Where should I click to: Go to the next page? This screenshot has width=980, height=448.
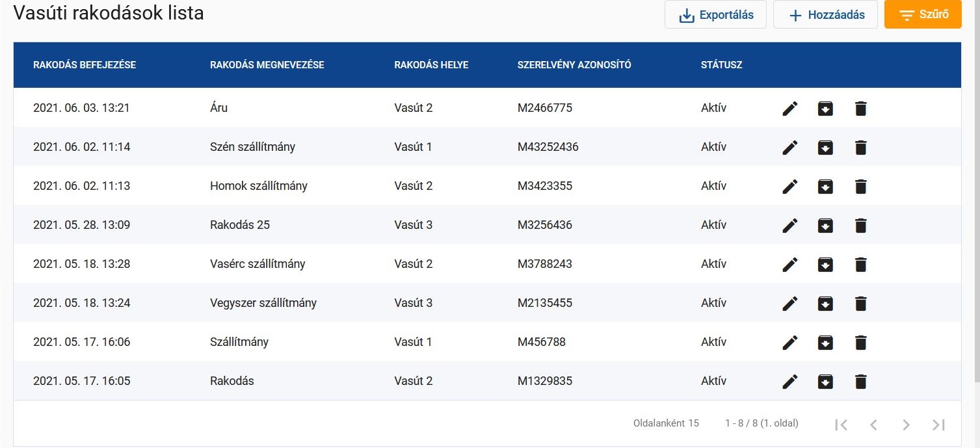tap(906, 425)
